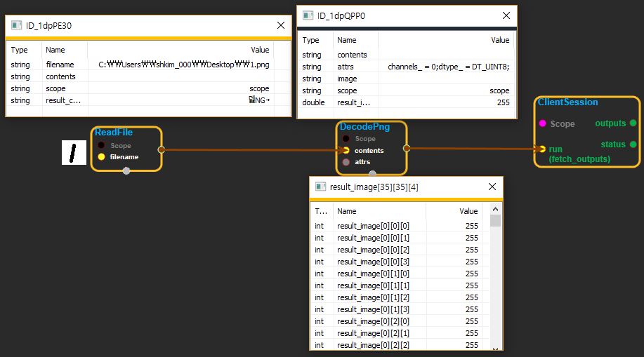Click the ClientSession status green port
Image resolution: width=644 pixels, height=357 pixels.
point(633,144)
